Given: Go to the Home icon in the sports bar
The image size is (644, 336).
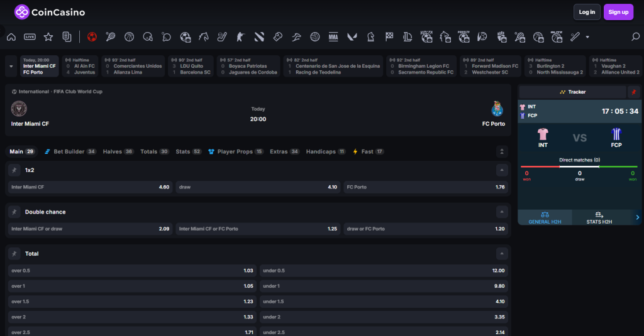Looking at the screenshot, I should (11, 37).
